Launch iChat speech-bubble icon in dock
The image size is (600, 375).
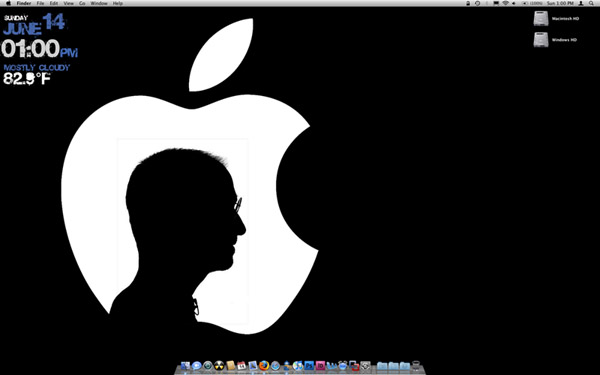197,365
